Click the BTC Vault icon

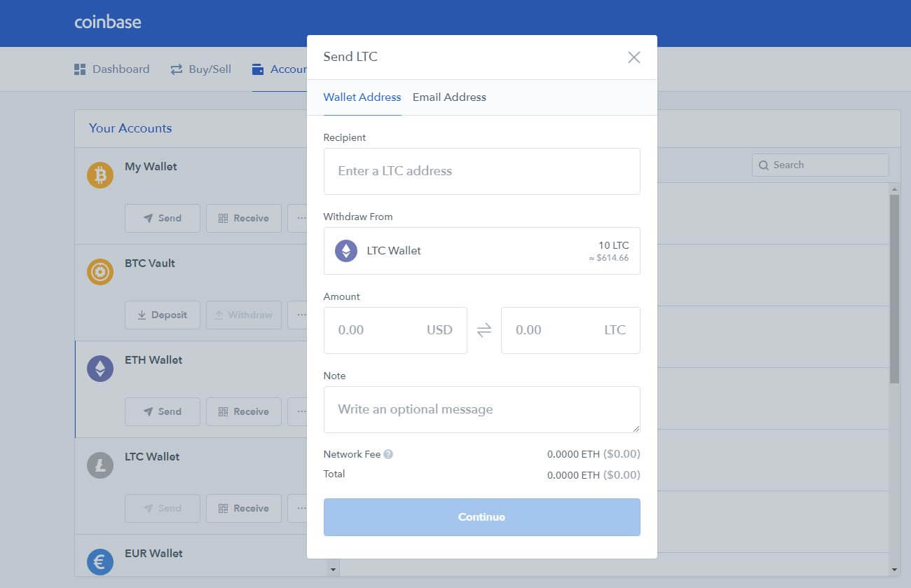100,272
